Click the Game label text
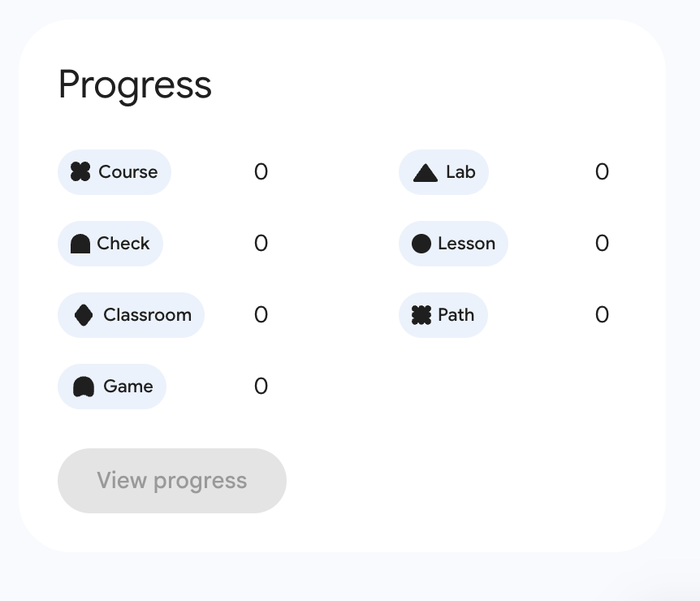The height and width of the screenshot is (601, 700). click(x=128, y=387)
